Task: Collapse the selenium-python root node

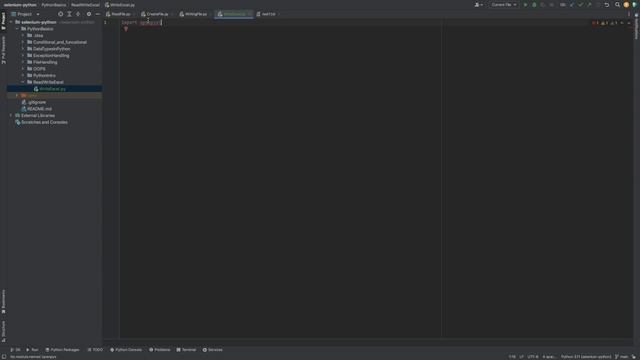Action: tap(11, 22)
